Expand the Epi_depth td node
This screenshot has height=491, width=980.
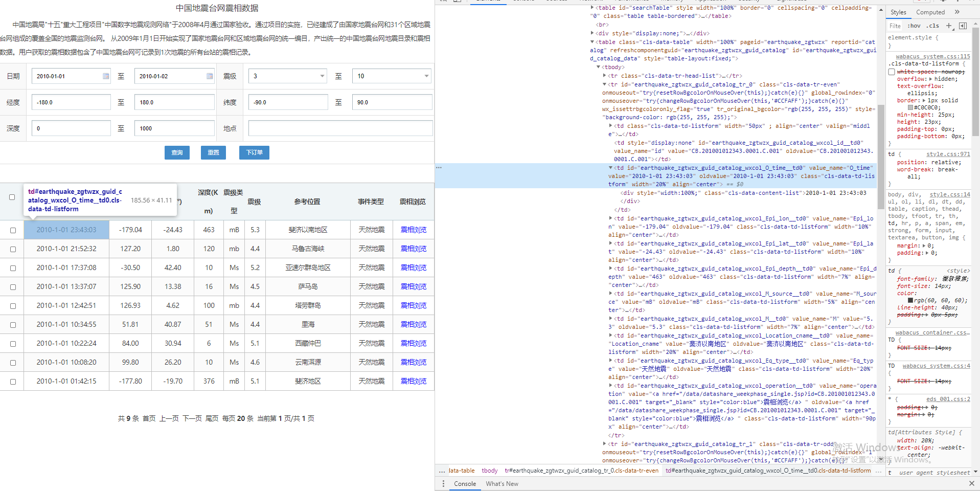coord(610,269)
